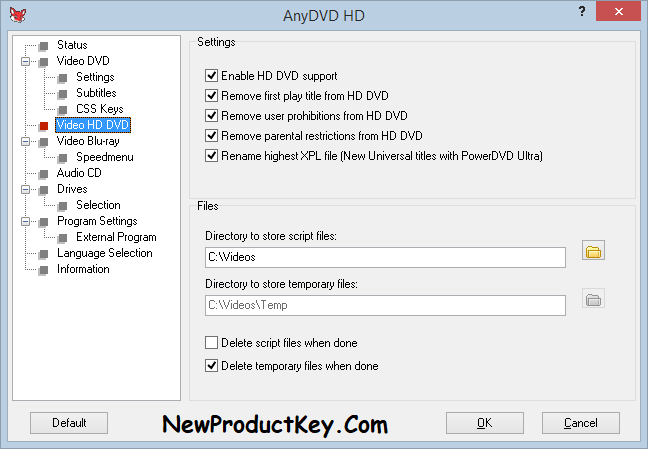Click the red Video HD DVD tree icon
Image resolution: width=648 pixels, height=449 pixels.
[x=43, y=125]
